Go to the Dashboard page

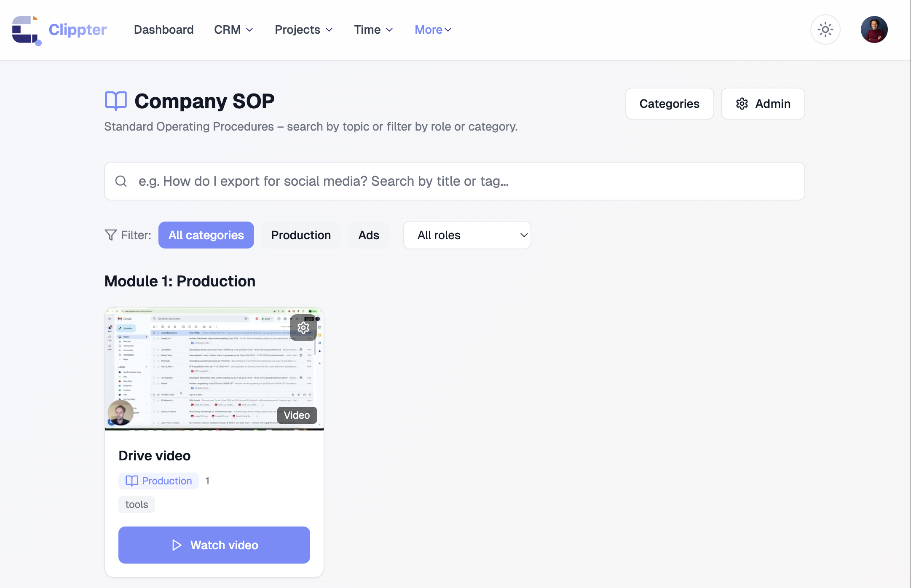click(163, 29)
